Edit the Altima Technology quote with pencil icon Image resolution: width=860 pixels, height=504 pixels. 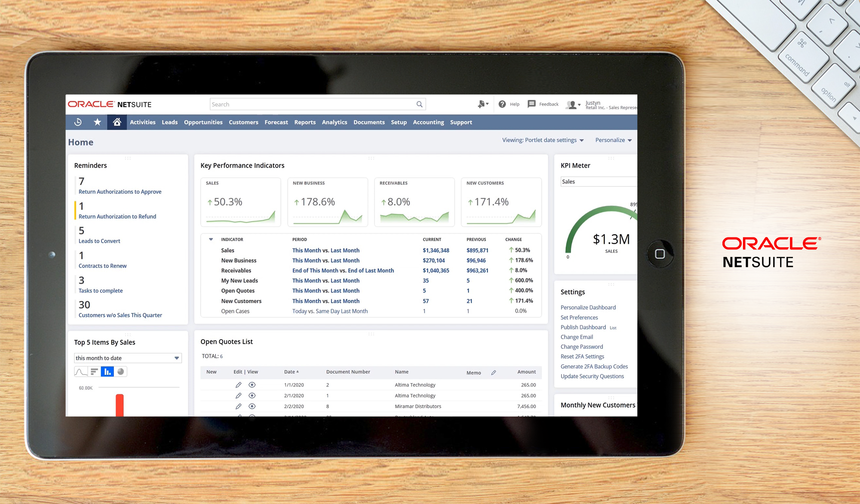click(239, 384)
